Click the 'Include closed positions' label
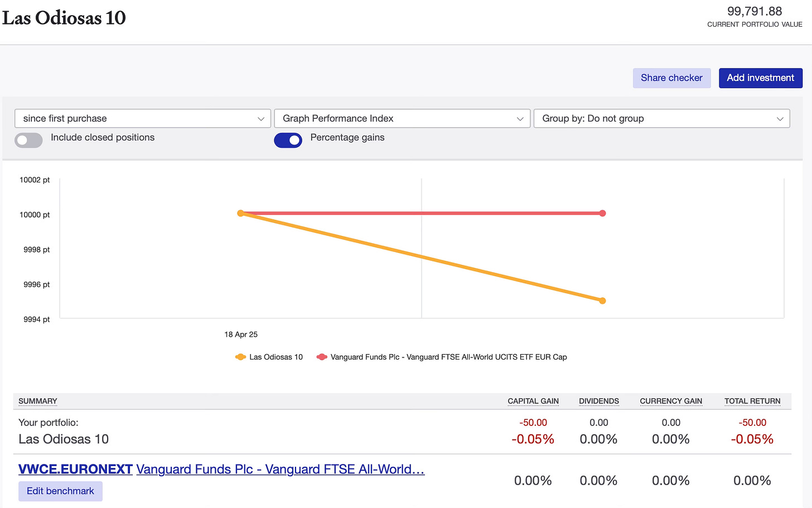The image size is (812, 508). (x=103, y=137)
